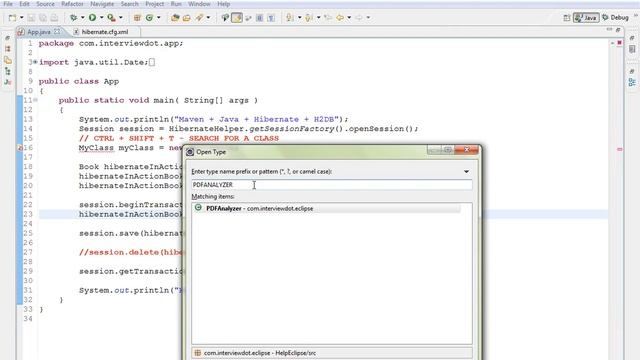Click the green Run button icon
The image size is (640, 360).
pyautogui.click(x=93, y=18)
